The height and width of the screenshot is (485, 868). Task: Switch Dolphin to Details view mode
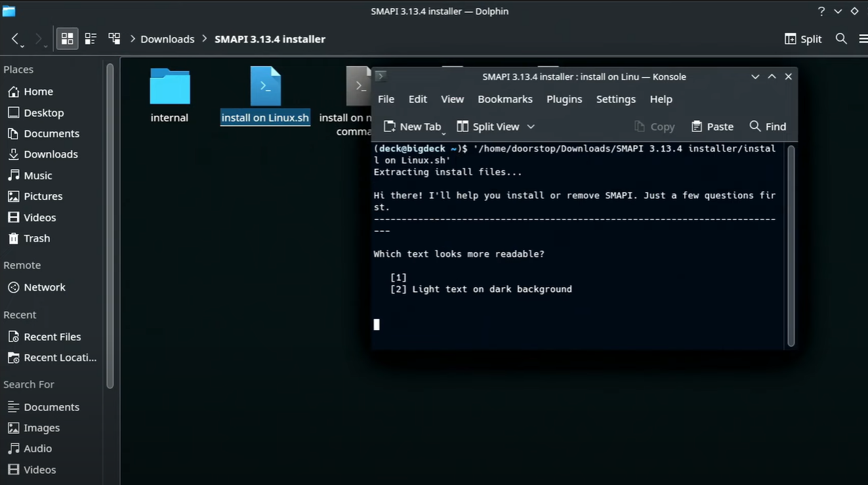click(x=114, y=39)
